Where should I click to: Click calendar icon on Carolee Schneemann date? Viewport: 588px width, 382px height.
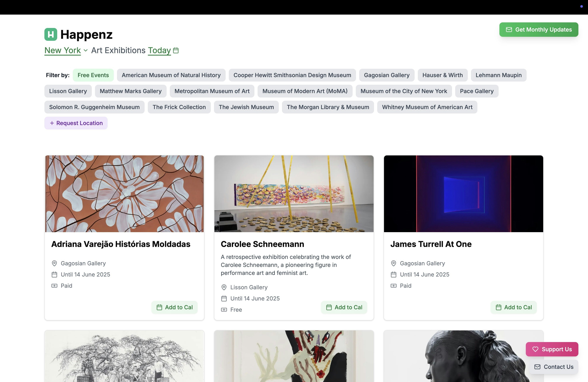(x=224, y=299)
